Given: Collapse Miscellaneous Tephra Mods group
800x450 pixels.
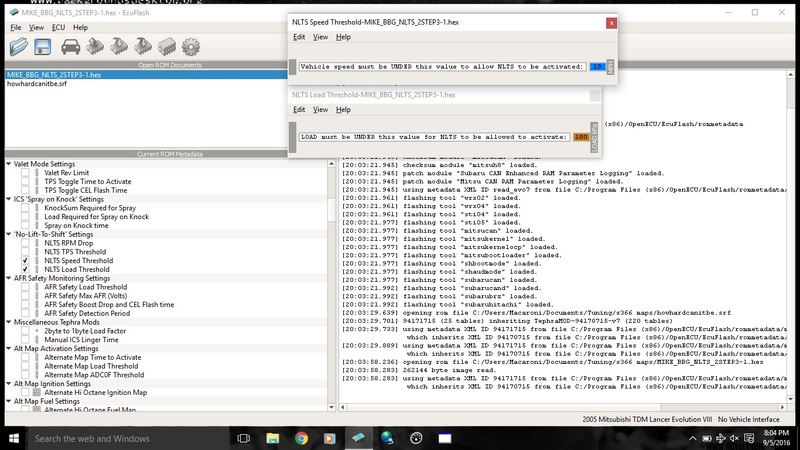Looking at the screenshot, I should click(x=9, y=322).
